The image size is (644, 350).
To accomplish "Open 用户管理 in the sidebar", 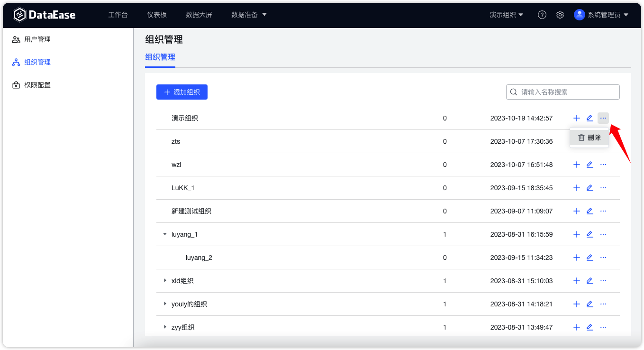I will [37, 39].
